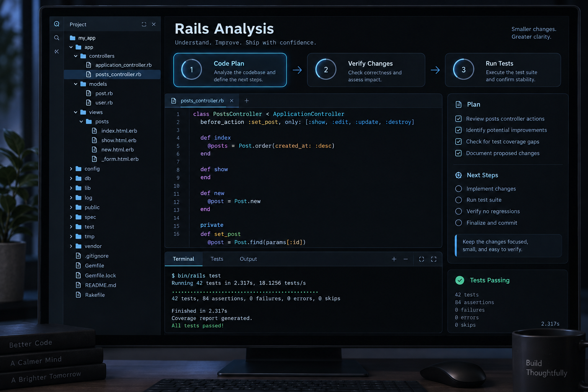
Task: Click the terminal fullscreen corner-brackets icon
Action: pyautogui.click(x=434, y=259)
